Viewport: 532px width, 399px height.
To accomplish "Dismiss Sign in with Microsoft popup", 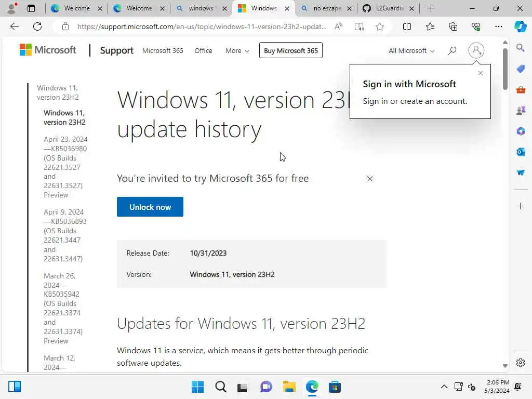I will [480, 73].
